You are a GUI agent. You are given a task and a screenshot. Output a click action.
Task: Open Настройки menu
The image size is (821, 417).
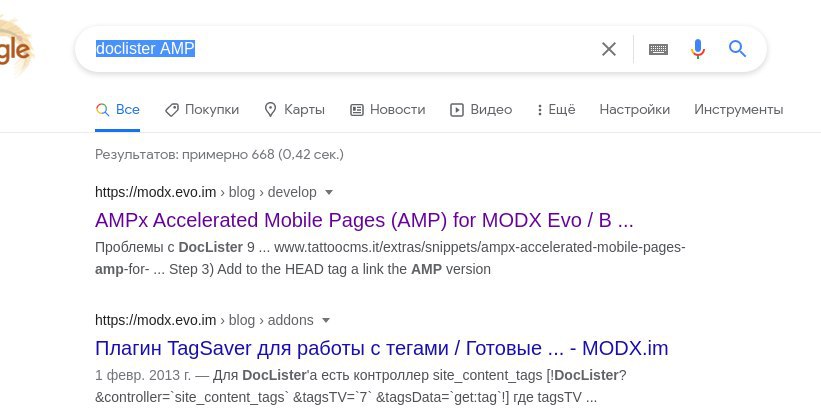635,109
